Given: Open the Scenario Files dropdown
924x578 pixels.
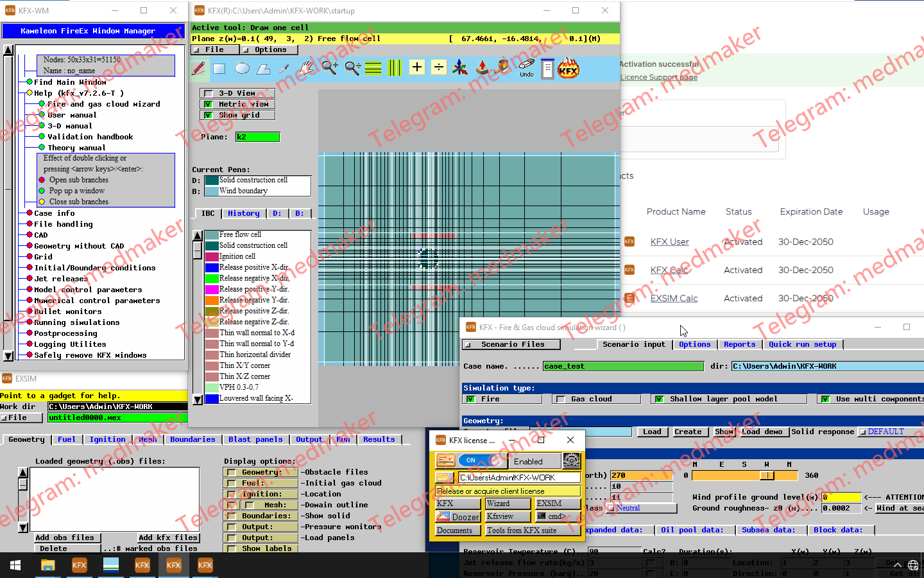Looking at the screenshot, I should pyautogui.click(x=511, y=344).
